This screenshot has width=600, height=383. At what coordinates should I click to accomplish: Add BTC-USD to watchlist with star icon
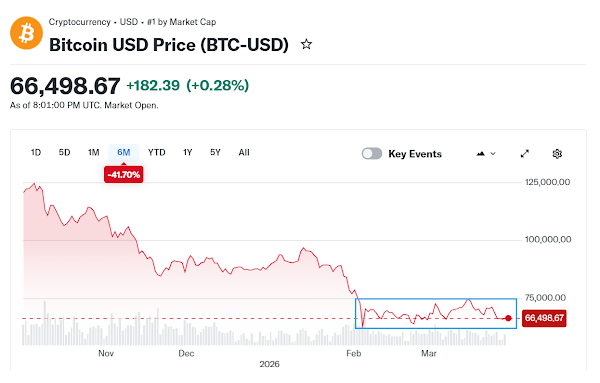click(306, 44)
